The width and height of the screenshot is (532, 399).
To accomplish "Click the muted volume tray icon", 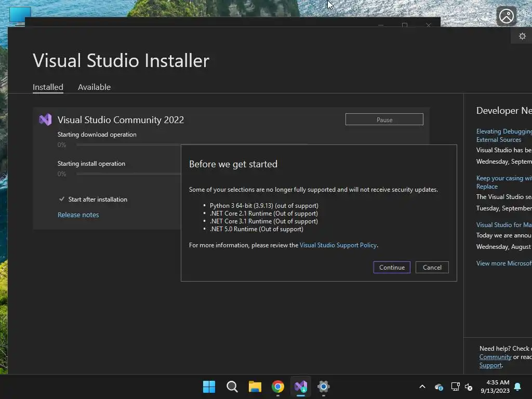I will 469,387.
